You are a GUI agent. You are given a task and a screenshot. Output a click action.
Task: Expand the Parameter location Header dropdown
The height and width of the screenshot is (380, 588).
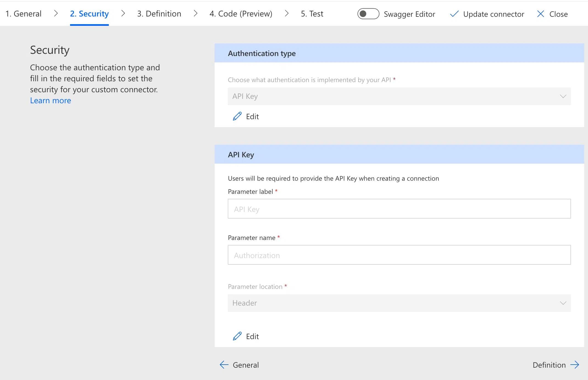[x=399, y=303]
